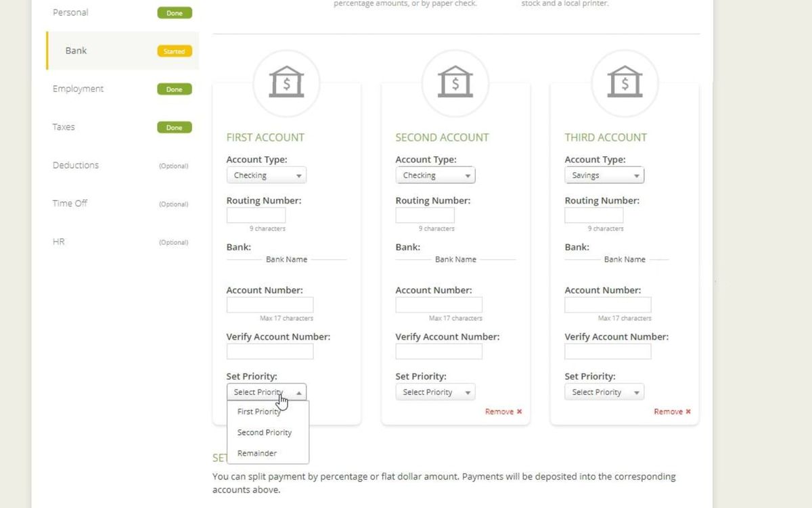Click the Done badge beside Taxes
This screenshot has height=508, width=812.
175,126
